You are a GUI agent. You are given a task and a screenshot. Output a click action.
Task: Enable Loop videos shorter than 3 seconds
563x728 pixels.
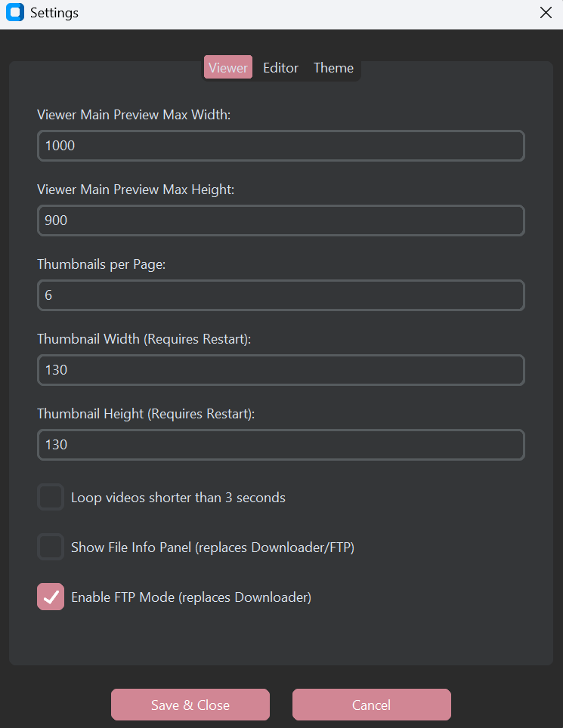[x=51, y=497]
